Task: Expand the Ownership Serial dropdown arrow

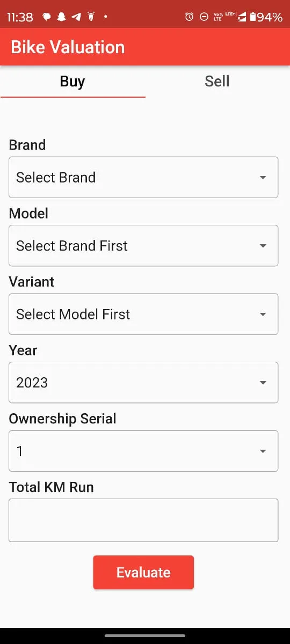Action: click(263, 451)
